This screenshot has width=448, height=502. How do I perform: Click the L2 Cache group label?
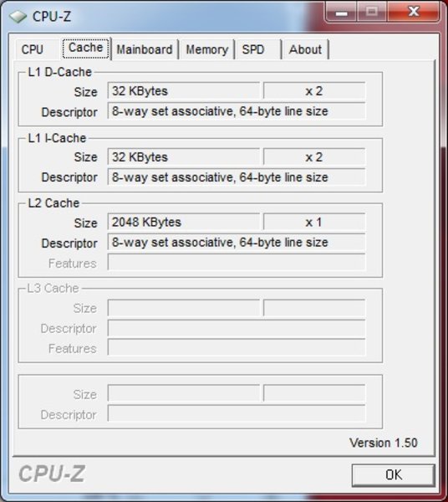coord(53,203)
